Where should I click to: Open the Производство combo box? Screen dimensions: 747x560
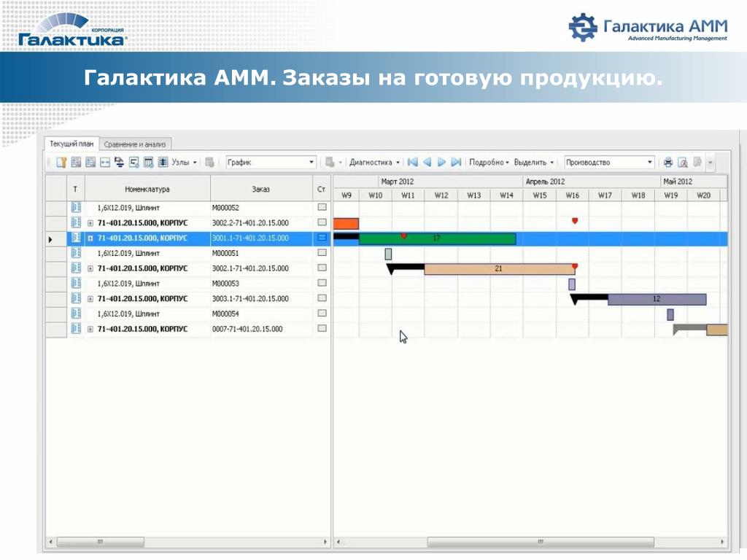pyautogui.click(x=609, y=163)
